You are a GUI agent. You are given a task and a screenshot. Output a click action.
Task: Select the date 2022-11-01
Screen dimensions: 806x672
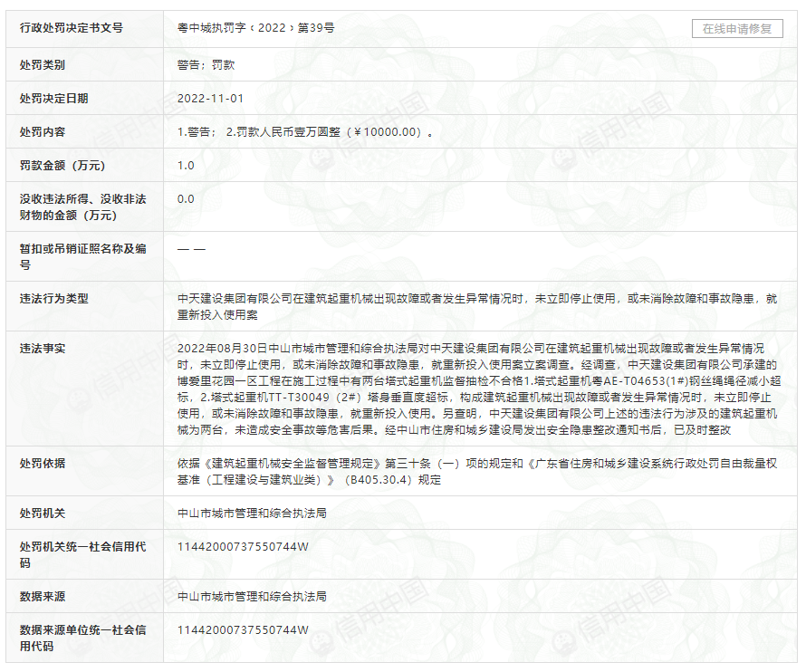coord(210,98)
